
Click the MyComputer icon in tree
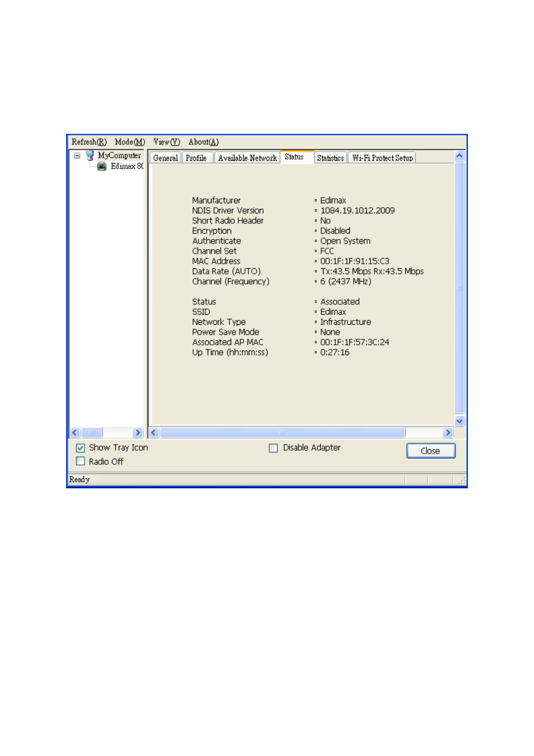pos(90,156)
